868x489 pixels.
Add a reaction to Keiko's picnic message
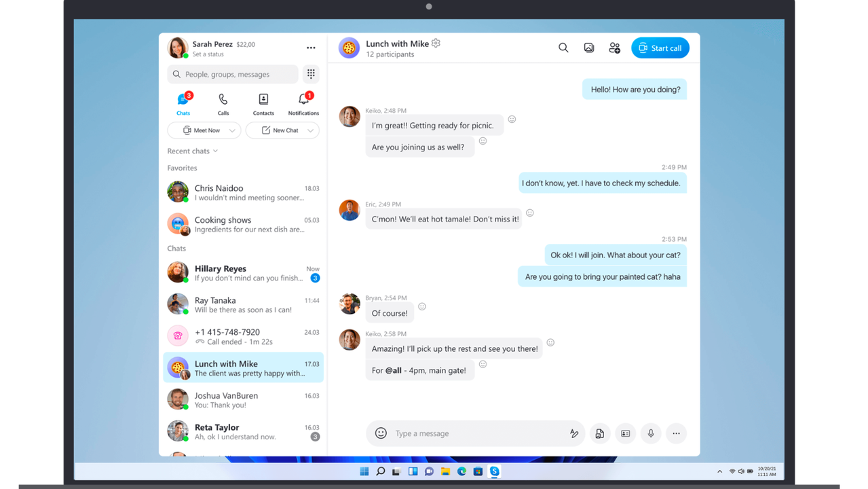pyautogui.click(x=512, y=118)
